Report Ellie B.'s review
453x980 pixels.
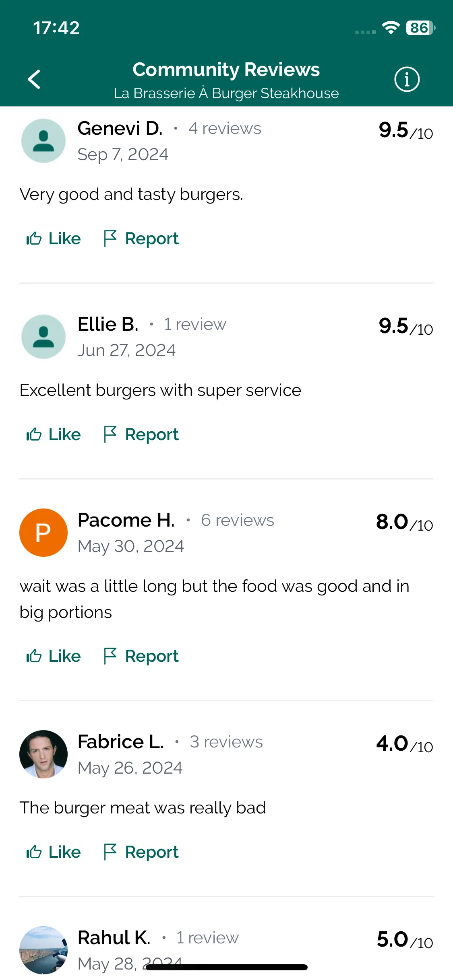pos(141,434)
